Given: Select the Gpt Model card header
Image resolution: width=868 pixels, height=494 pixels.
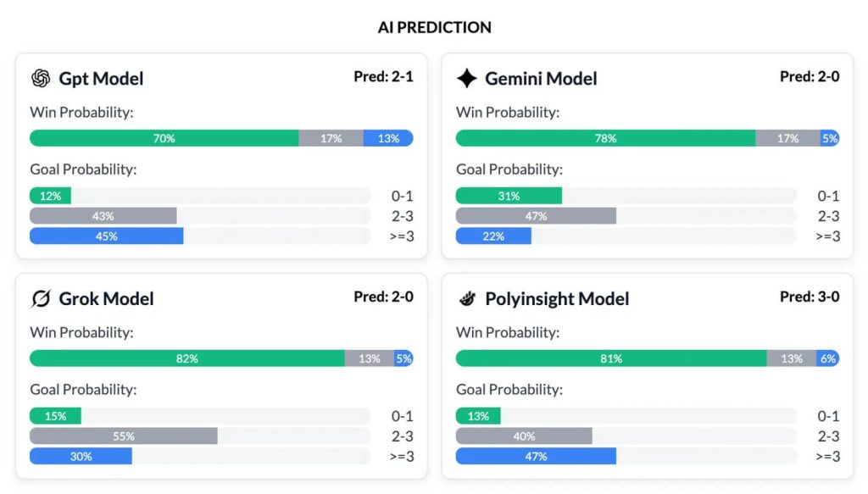Looking at the screenshot, I should 99,79.
